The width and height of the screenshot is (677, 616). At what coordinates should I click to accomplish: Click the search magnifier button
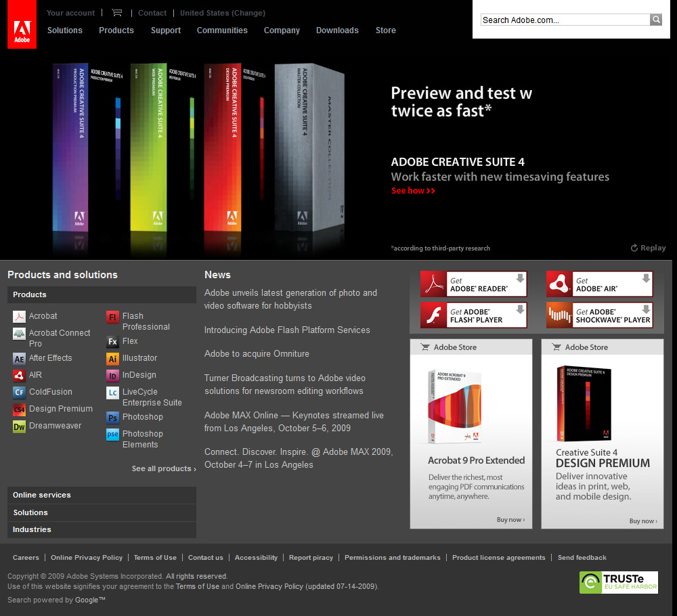point(656,20)
